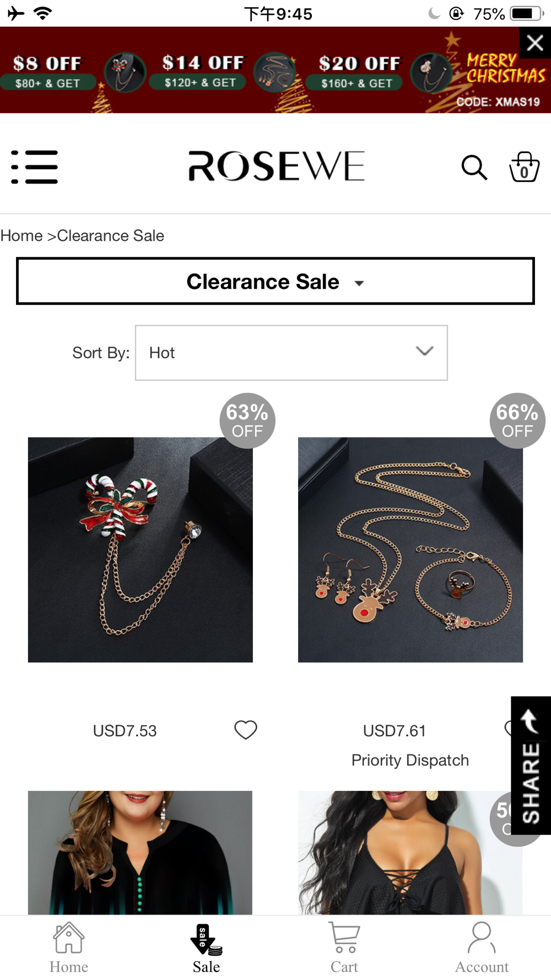Open the hamburger menu icon
551x980 pixels.
click(x=34, y=167)
